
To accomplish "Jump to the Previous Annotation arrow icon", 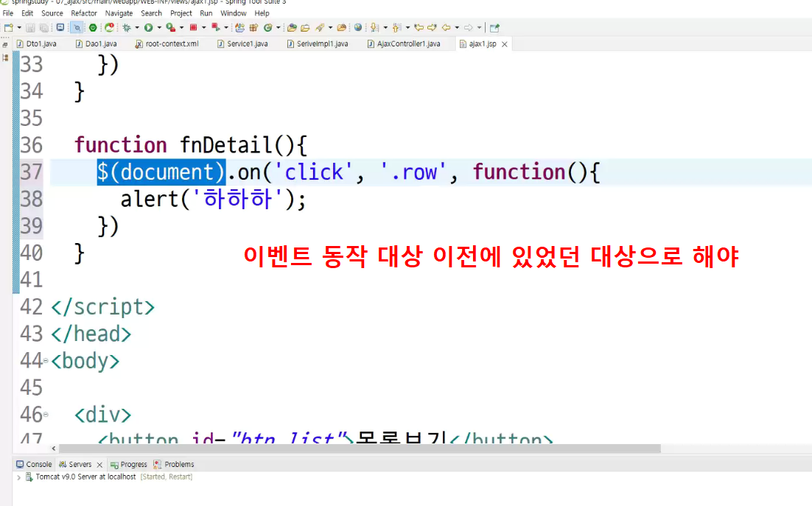I will 397,27.
